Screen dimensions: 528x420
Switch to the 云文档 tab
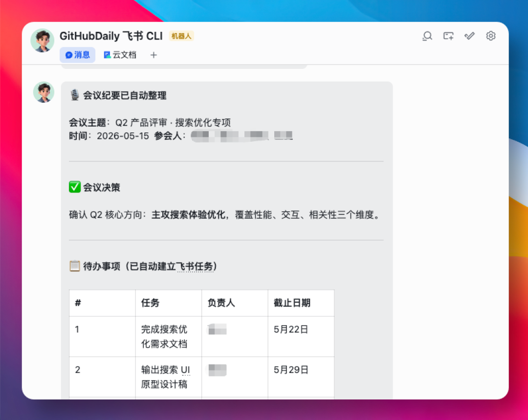click(x=120, y=55)
